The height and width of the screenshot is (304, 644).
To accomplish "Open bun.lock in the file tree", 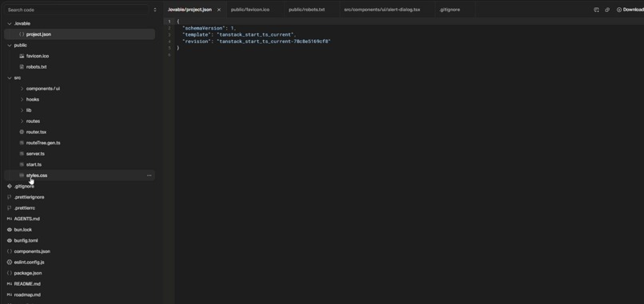I will coord(22,230).
